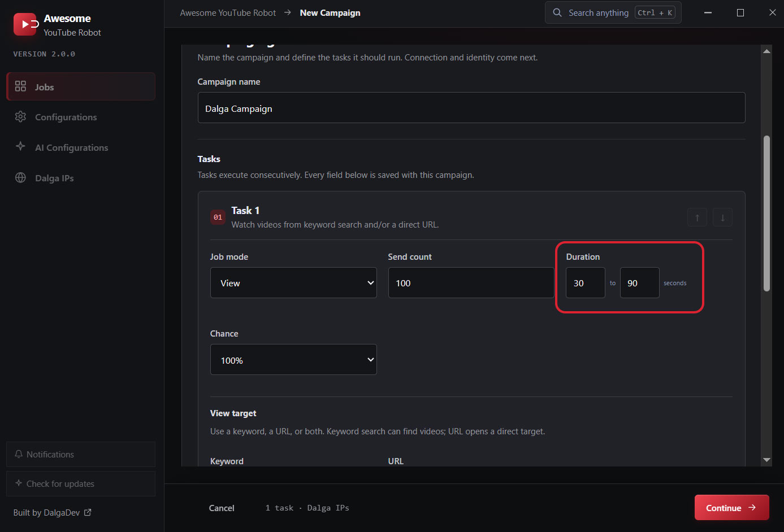This screenshot has height=532, width=784.
Task: Click the Awesome YouTube Robot logo icon
Action: click(x=25, y=24)
